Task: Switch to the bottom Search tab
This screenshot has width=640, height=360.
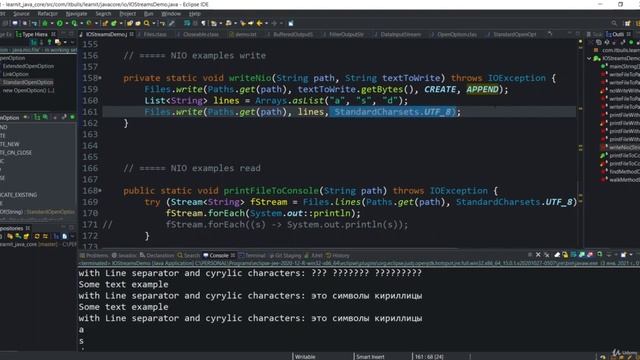Action: click(189, 256)
